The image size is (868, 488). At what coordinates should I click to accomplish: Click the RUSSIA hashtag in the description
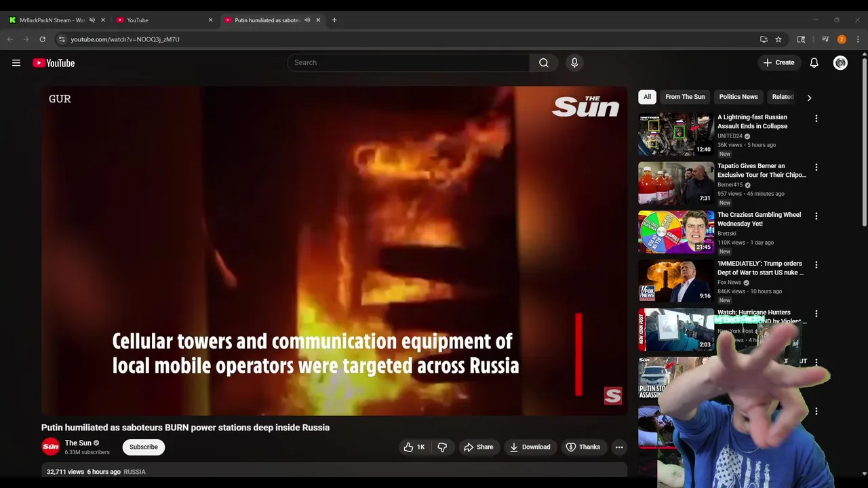pyautogui.click(x=134, y=472)
